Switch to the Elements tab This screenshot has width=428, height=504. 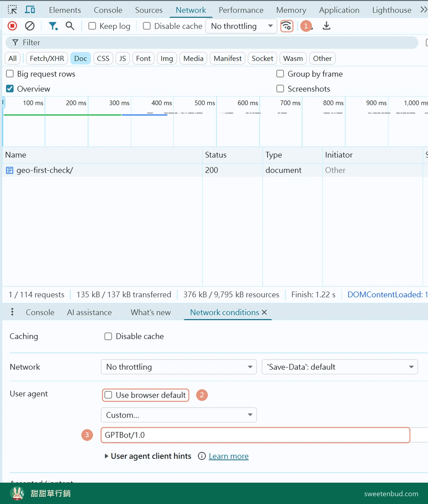(x=65, y=10)
